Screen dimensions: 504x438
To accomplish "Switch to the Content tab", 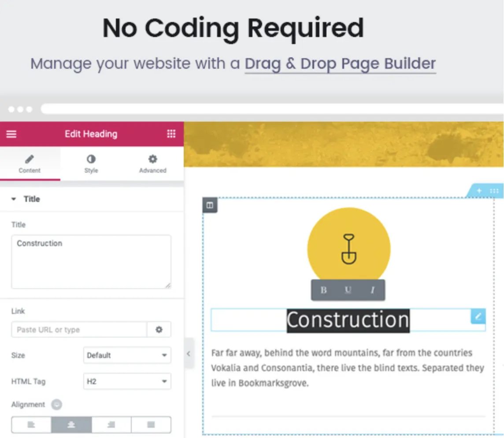I will [30, 163].
